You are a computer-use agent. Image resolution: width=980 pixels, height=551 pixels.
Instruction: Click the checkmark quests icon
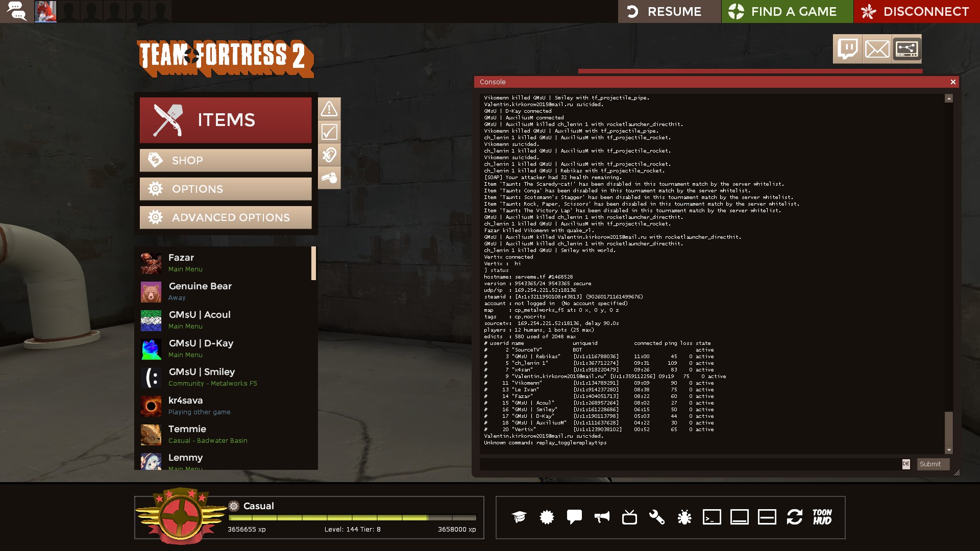[x=329, y=132]
